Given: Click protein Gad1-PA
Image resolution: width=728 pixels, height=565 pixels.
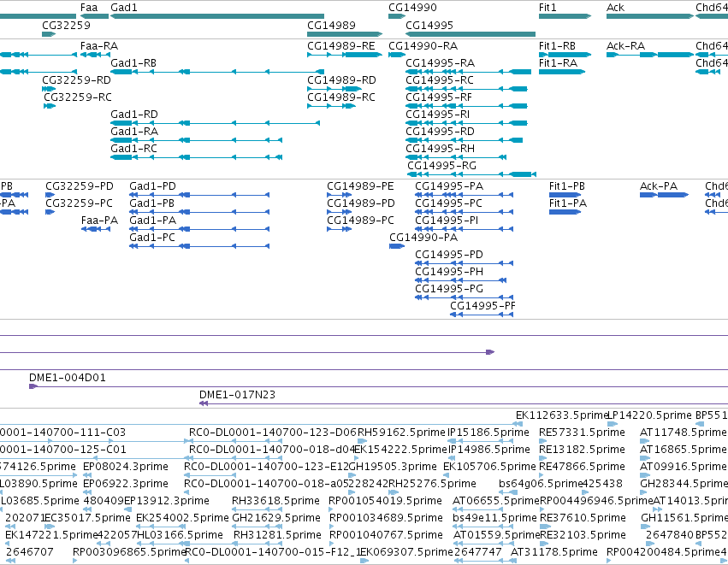Looking at the screenshot, I should pyautogui.click(x=153, y=221).
